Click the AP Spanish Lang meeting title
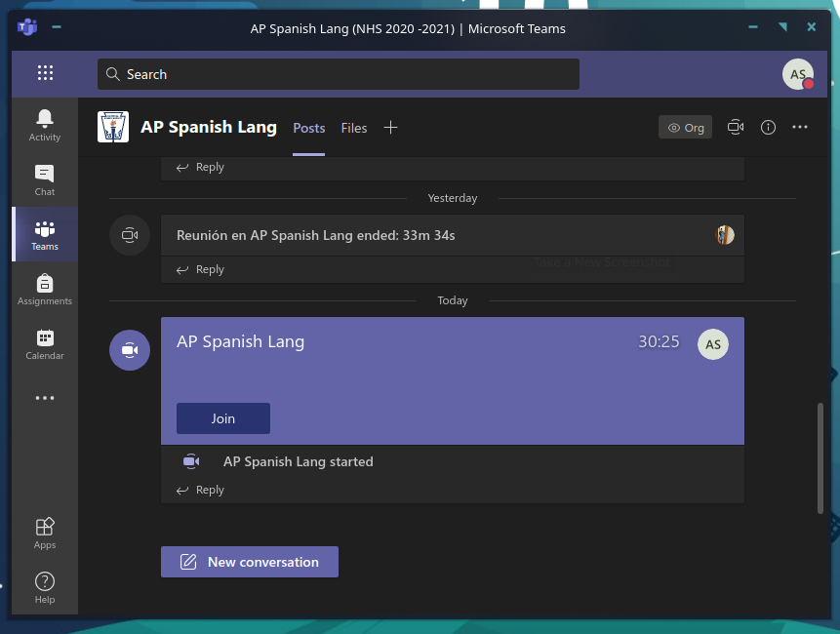840x634 pixels. point(241,341)
